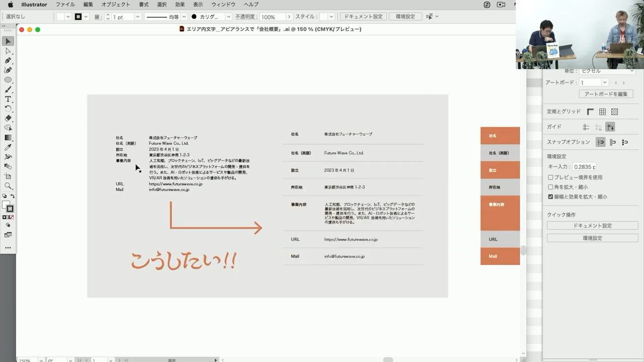644x362 pixels.
Task: Open 均等 stroke profile dropdown
Action: 184,17
